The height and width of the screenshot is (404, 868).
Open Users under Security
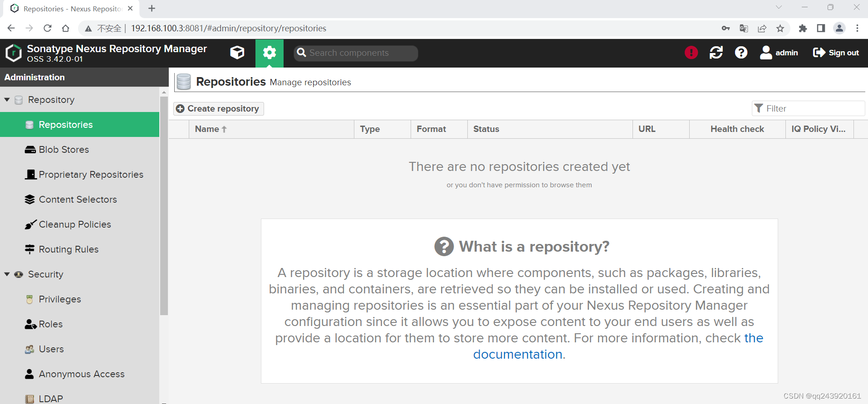(79, 349)
